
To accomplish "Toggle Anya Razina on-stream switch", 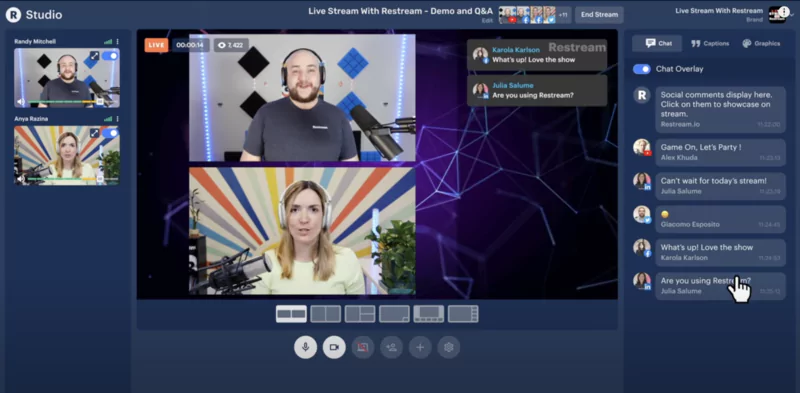I will 110,133.
